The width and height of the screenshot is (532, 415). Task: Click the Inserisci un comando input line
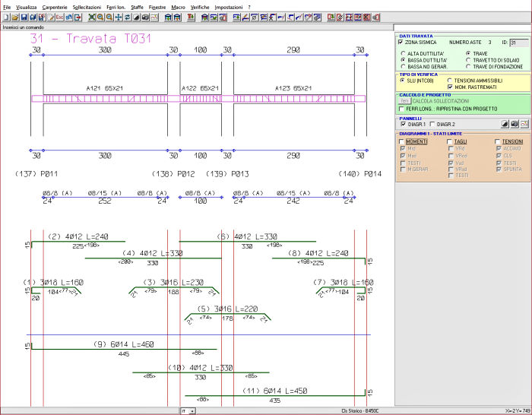(197, 27)
